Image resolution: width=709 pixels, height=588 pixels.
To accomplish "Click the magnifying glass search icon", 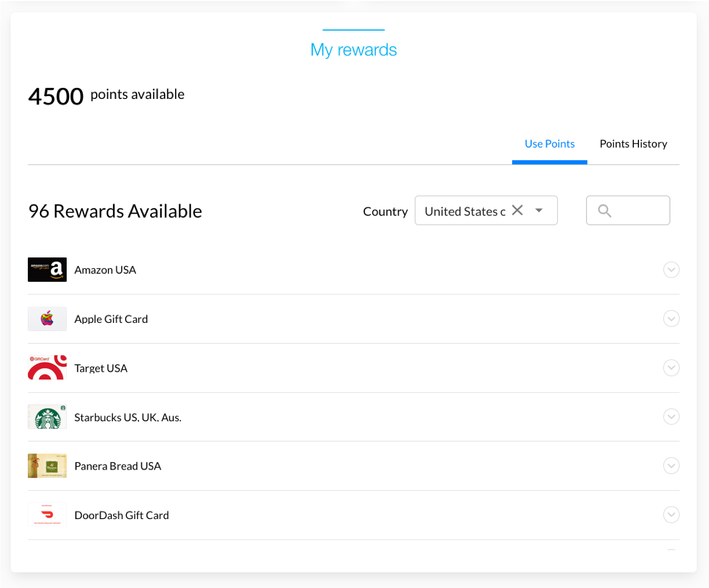I will pos(604,211).
